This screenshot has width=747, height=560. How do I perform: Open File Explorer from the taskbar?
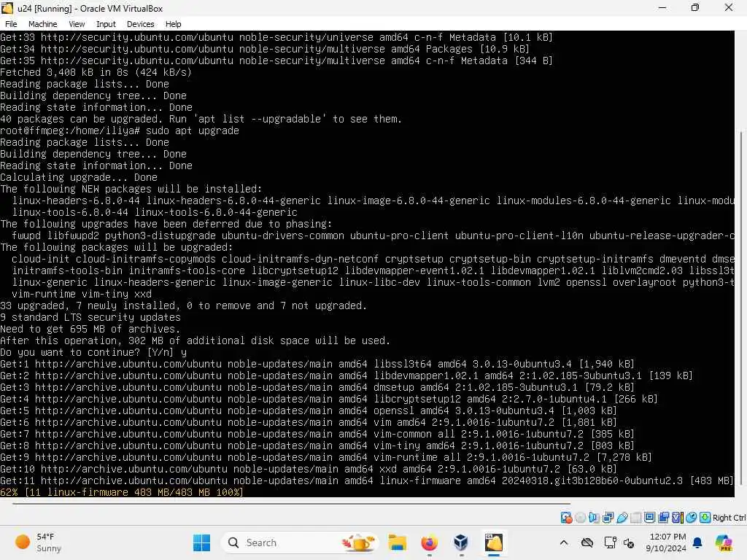point(398,542)
